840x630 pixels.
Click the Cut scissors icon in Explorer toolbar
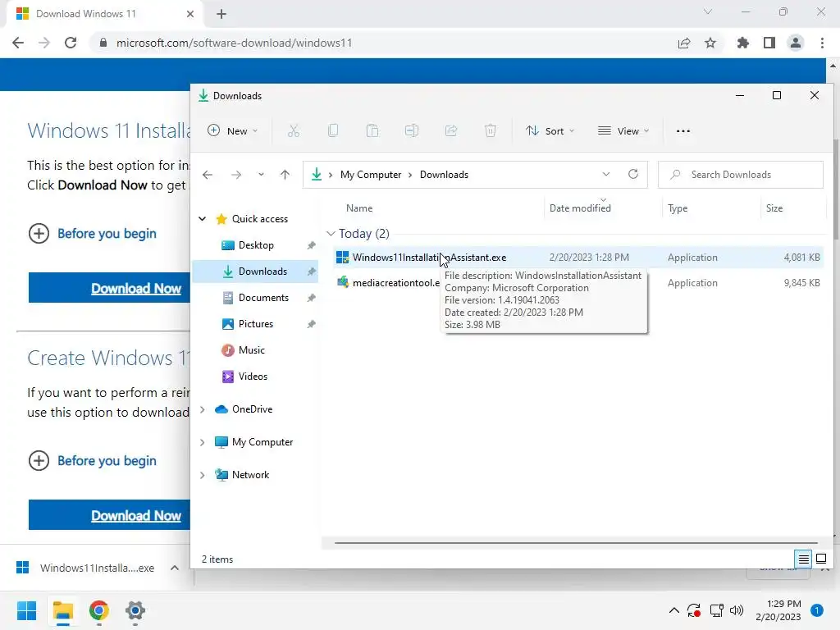(x=293, y=130)
